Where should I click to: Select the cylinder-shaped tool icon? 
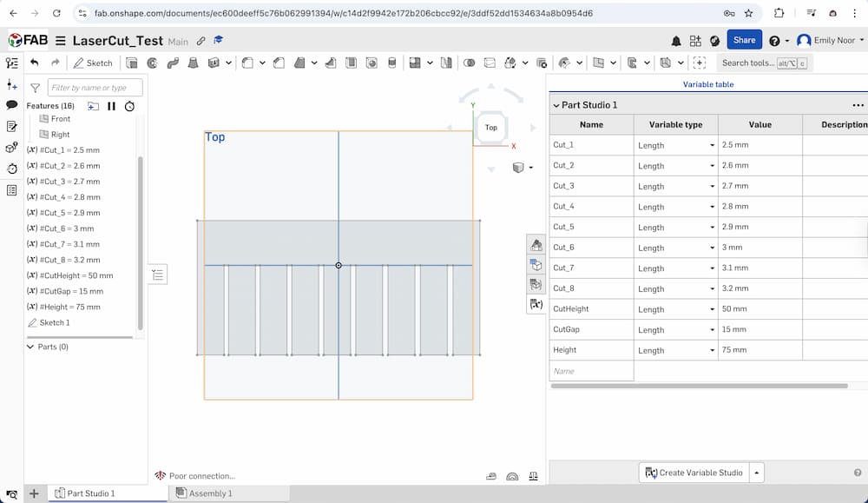coord(392,63)
